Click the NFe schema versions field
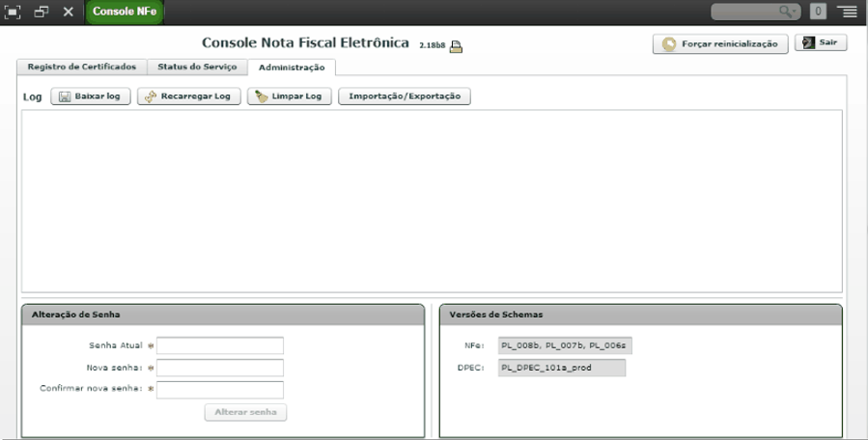The image size is (868, 440). coord(565,345)
